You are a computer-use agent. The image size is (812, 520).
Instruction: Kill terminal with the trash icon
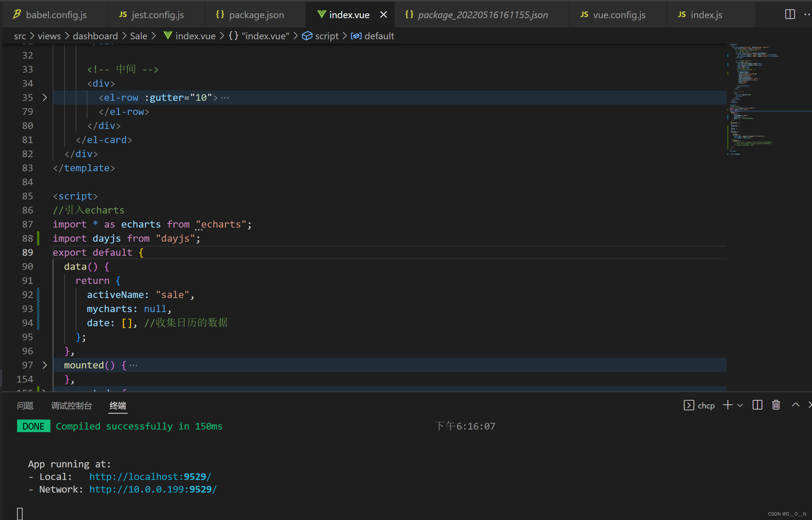coord(776,405)
